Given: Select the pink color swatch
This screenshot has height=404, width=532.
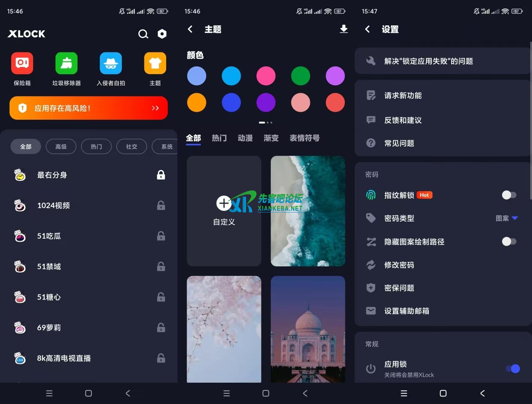Looking at the screenshot, I should pos(266,76).
